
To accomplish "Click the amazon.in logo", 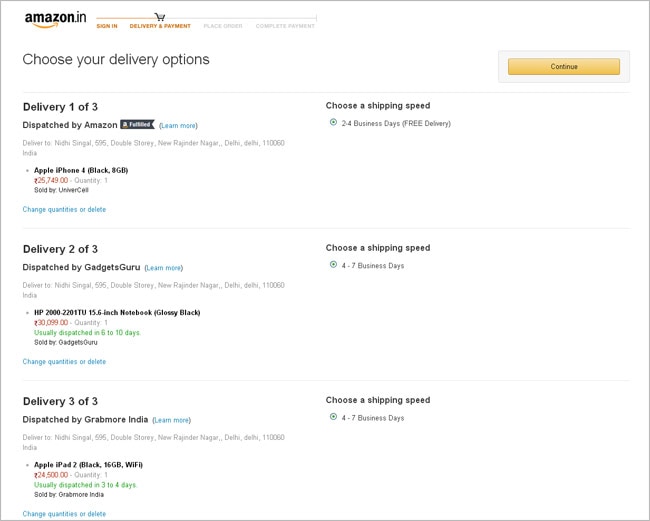I will click(x=55, y=19).
